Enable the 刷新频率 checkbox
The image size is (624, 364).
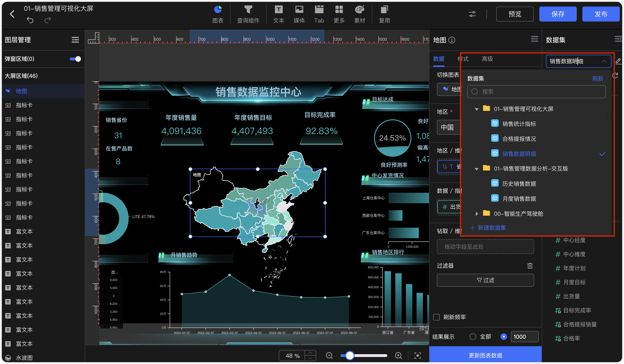[x=436, y=317]
